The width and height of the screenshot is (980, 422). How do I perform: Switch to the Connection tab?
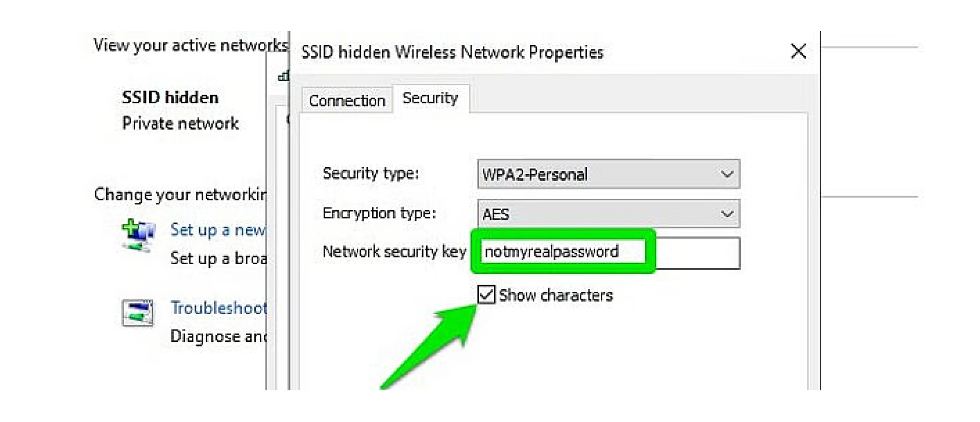point(346,100)
